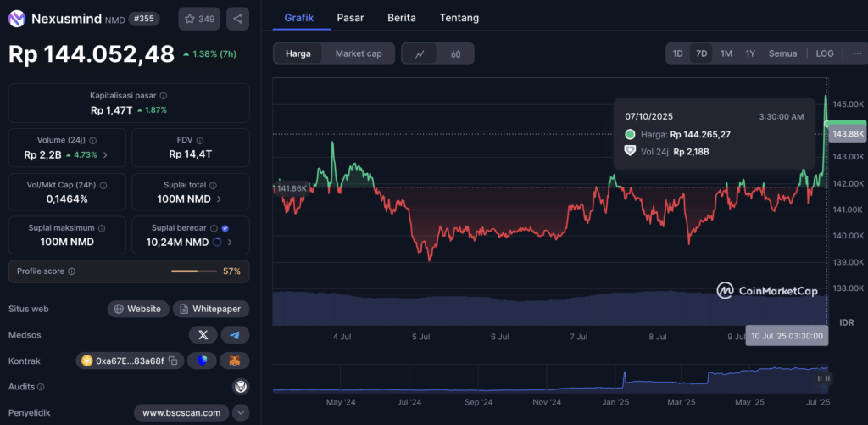868x425 pixels.
Task: Click the Nexusmind logo icon
Action: coord(17,19)
